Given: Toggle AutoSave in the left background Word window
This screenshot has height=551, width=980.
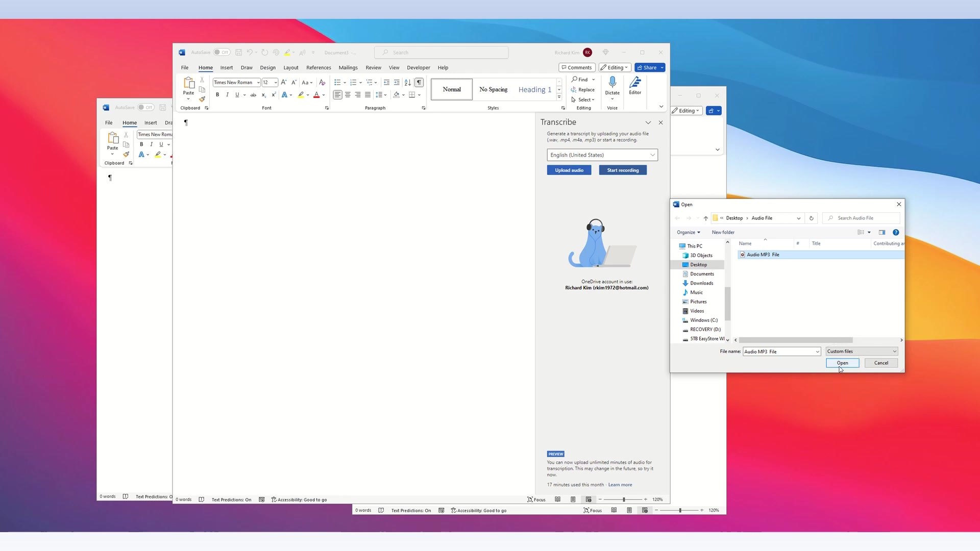Looking at the screenshot, I should [146, 108].
